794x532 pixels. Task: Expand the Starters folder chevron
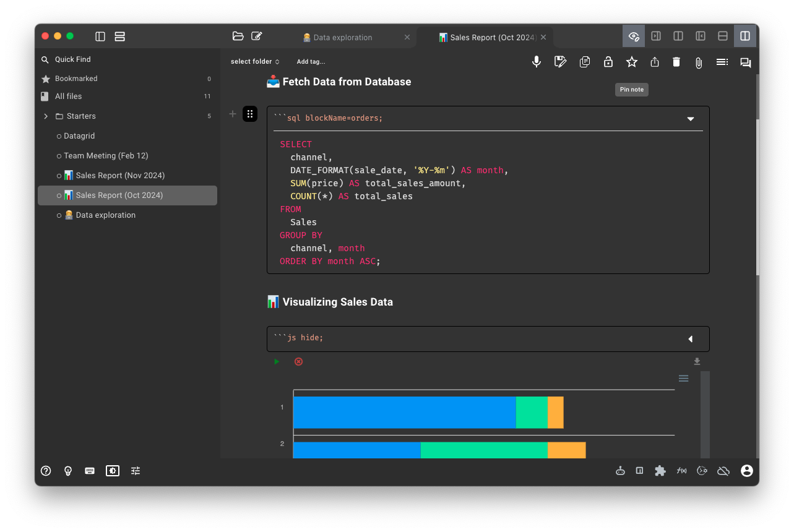pos(46,116)
